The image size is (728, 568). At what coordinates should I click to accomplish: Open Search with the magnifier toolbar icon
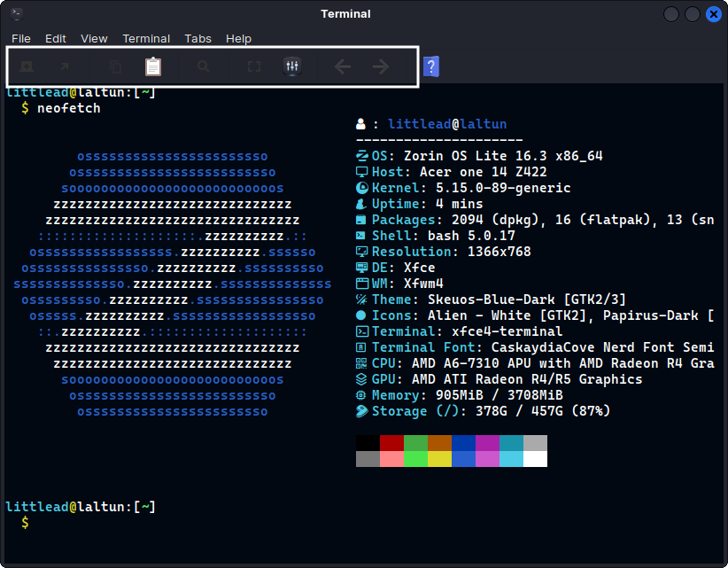coord(204,66)
